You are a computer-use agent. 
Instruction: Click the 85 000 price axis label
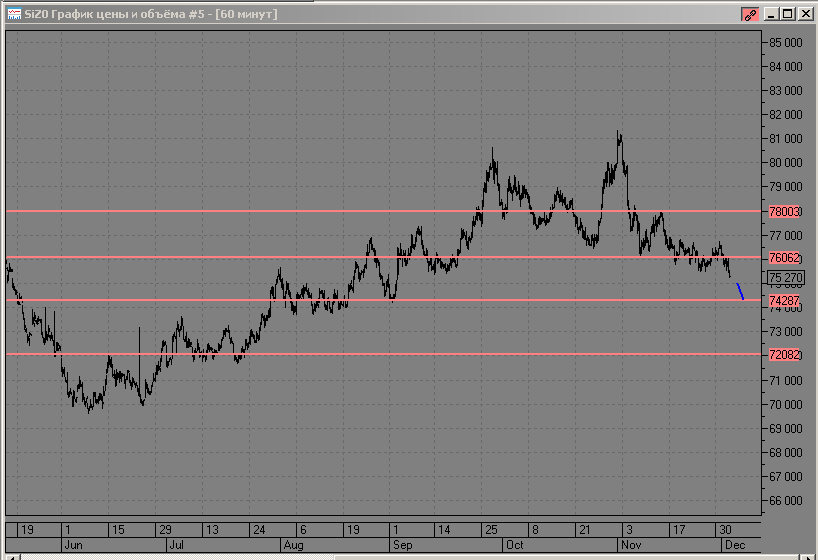click(x=786, y=43)
